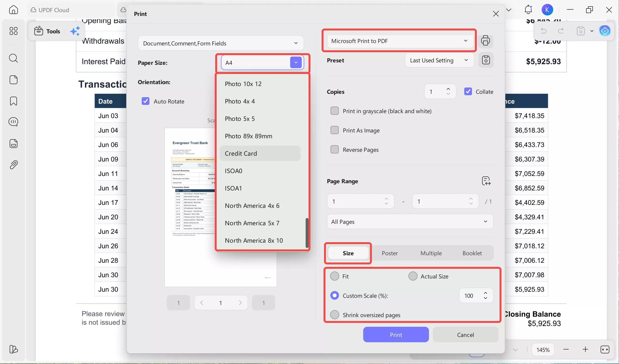619x364 pixels.
Task: Zoom in with the plus icon
Action: click(x=585, y=349)
